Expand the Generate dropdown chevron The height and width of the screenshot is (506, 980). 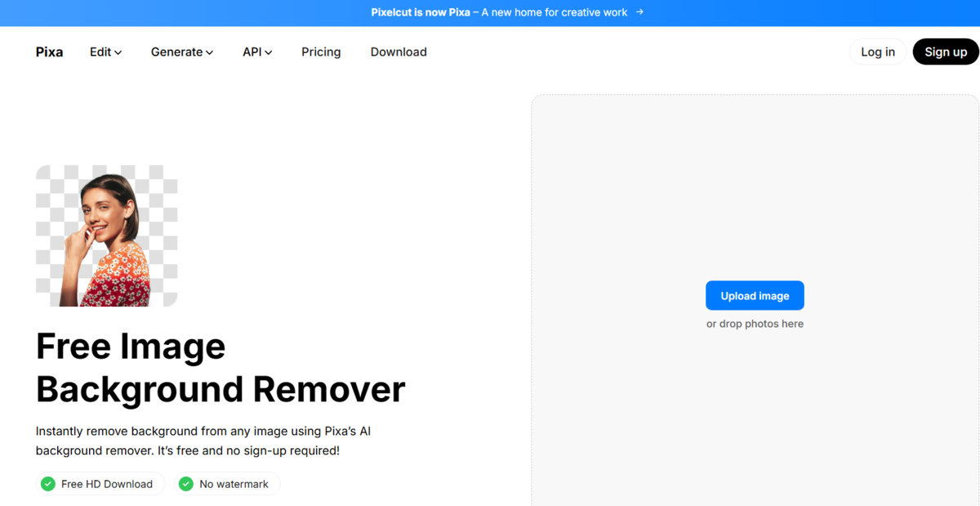pos(210,52)
